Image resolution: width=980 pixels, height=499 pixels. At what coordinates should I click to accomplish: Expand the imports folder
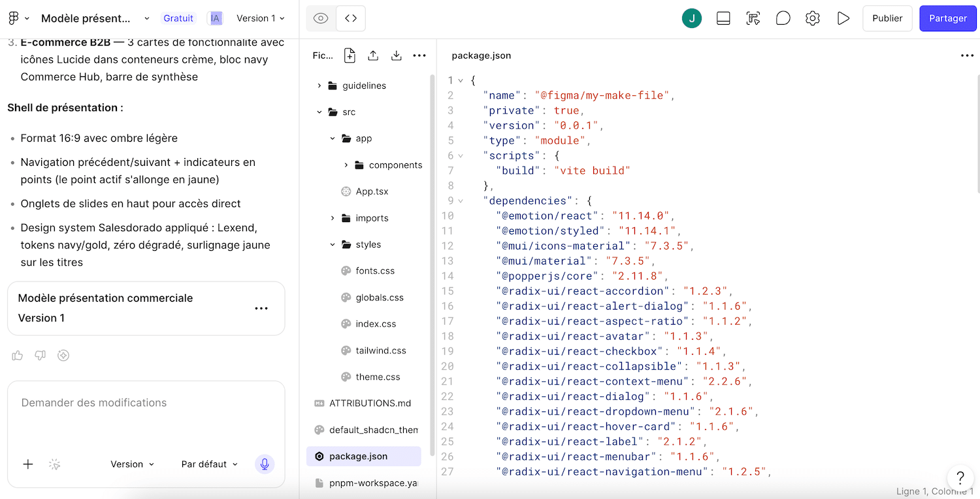pyautogui.click(x=332, y=218)
